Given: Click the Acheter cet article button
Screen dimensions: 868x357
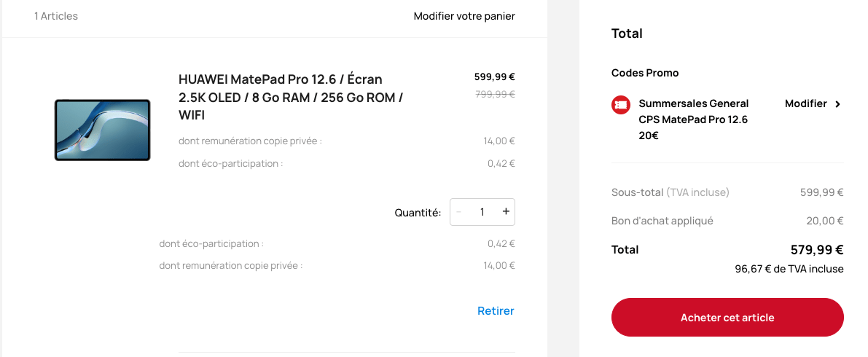Looking at the screenshot, I should click(727, 318).
